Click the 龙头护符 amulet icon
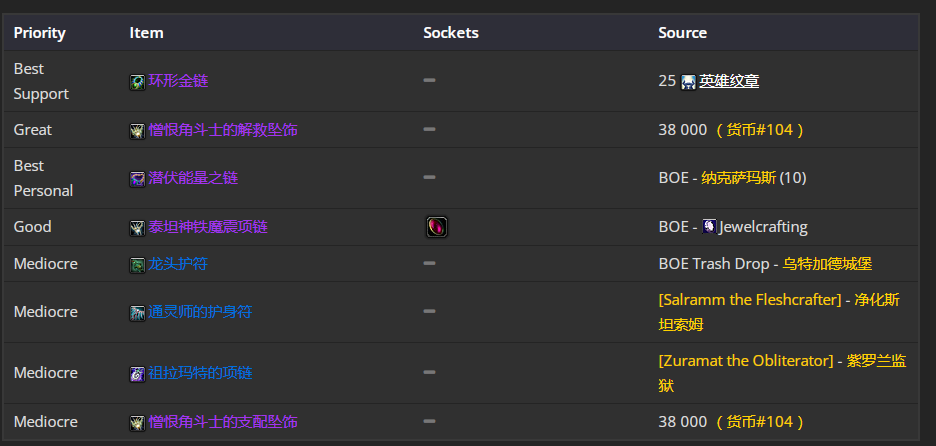The image size is (936, 446). 137,264
